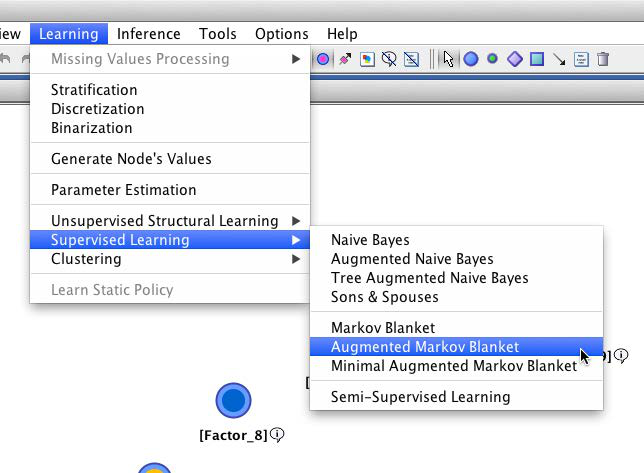The width and height of the screenshot is (644, 473).
Task: Open the Options menu in menu bar
Action: 282,34
